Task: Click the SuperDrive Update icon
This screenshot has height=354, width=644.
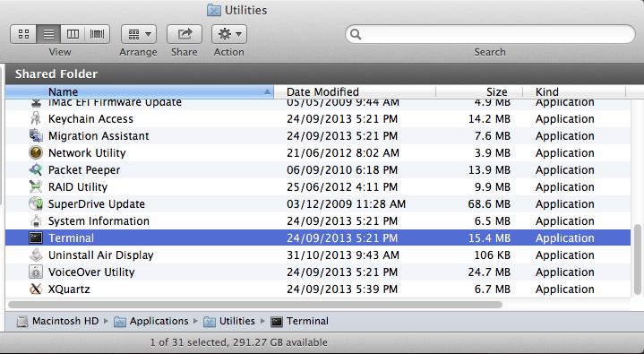Action: click(36, 204)
